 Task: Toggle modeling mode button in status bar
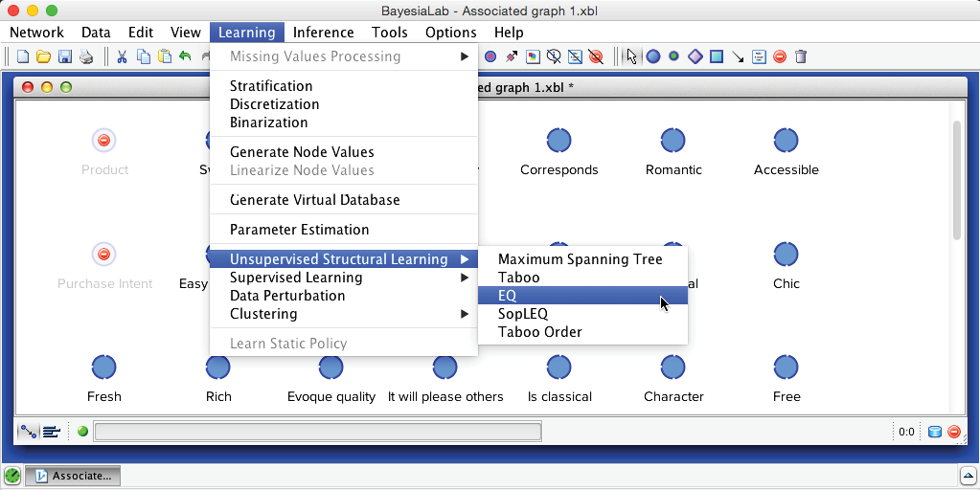click(x=30, y=432)
